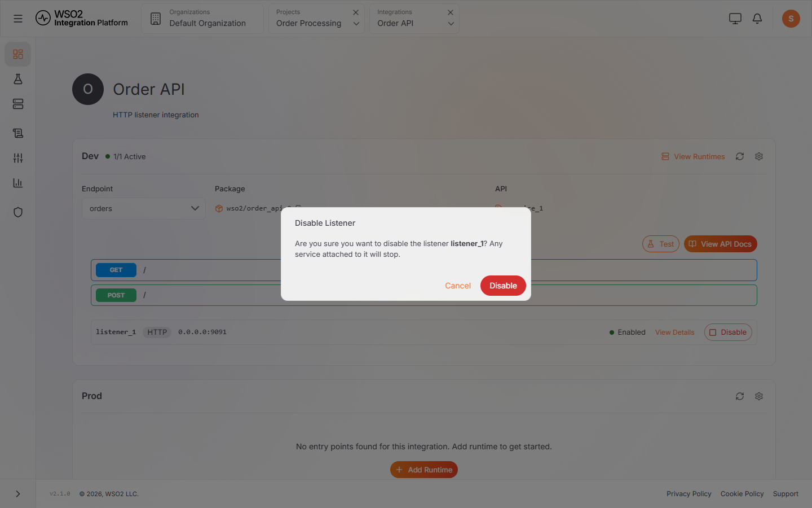This screenshot has height=508, width=812.
Task: Click Disable in the listener_1 row
Action: point(728,332)
